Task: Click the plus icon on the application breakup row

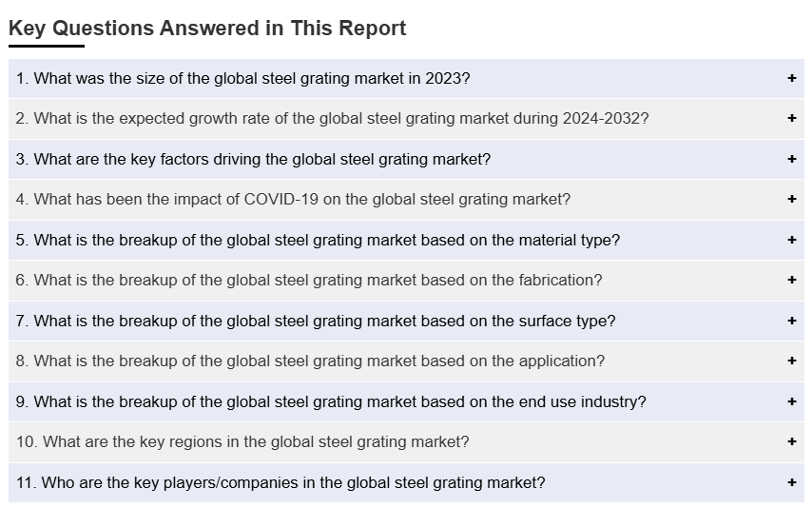Action: pos(791,361)
